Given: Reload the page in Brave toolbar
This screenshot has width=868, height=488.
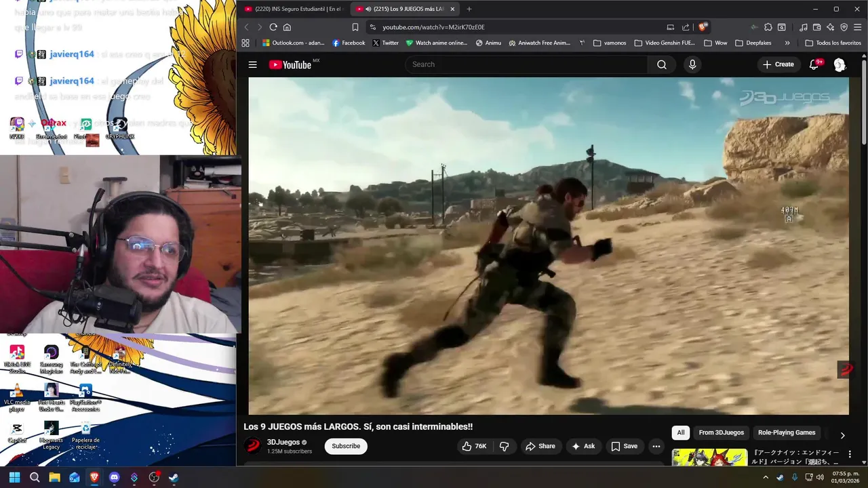Looking at the screenshot, I should click(x=273, y=27).
